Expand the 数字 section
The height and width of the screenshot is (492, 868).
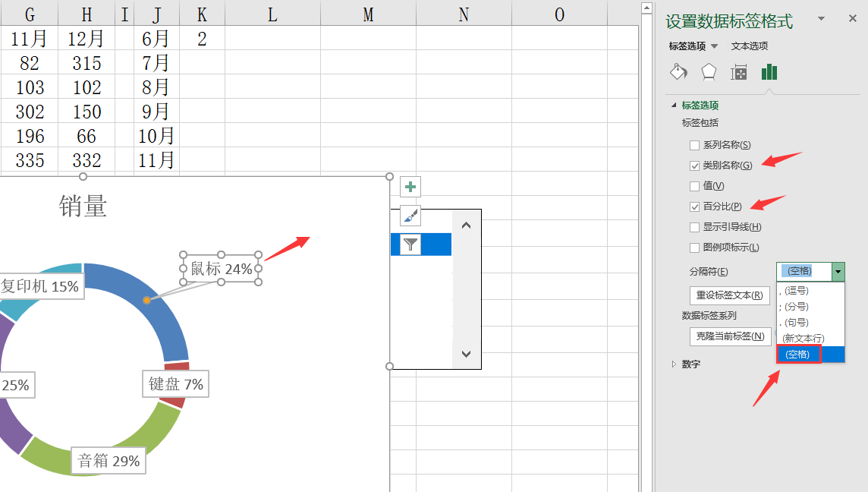click(674, 364)
